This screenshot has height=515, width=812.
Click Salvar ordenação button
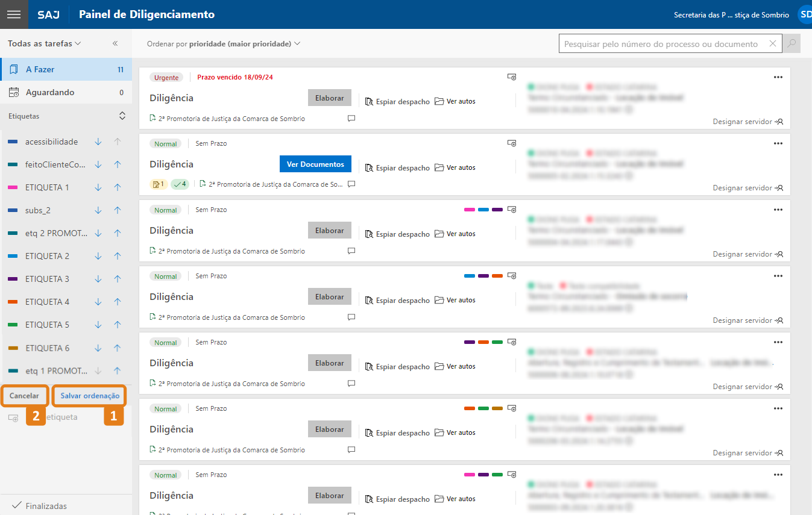[x=90, y=396]
